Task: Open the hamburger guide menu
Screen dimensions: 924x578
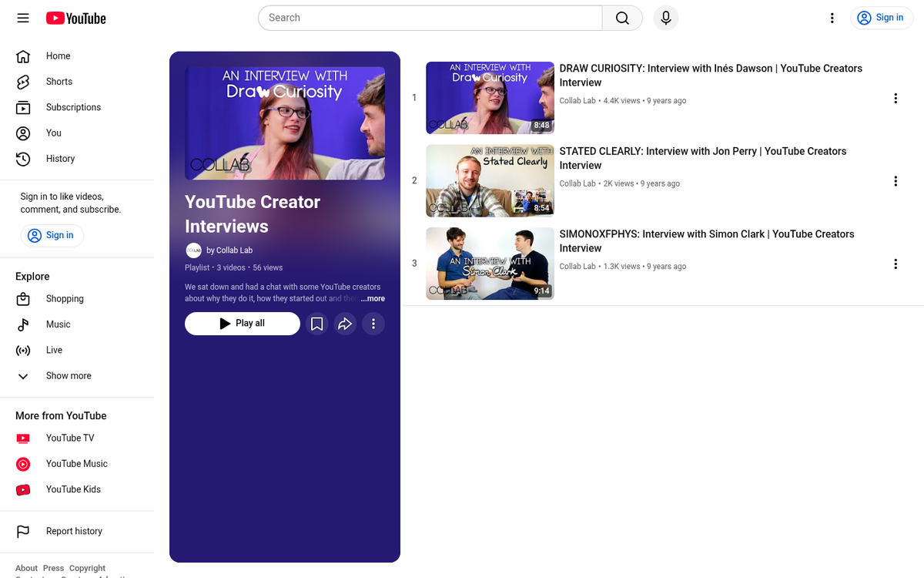Action: click(23, 18)
